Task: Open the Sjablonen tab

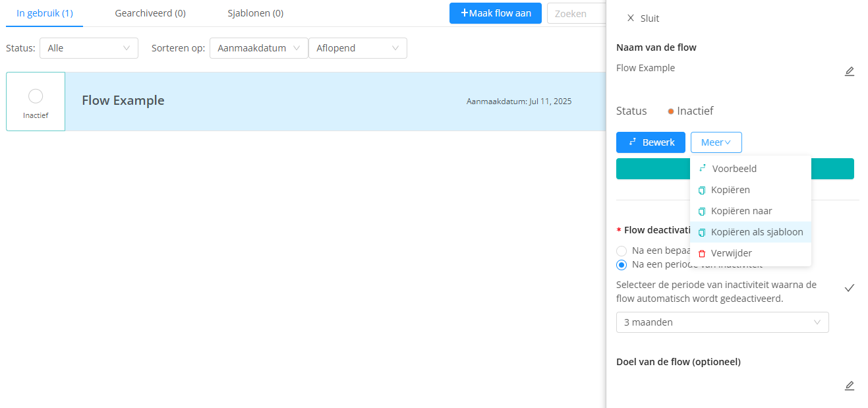Action: 255,13
